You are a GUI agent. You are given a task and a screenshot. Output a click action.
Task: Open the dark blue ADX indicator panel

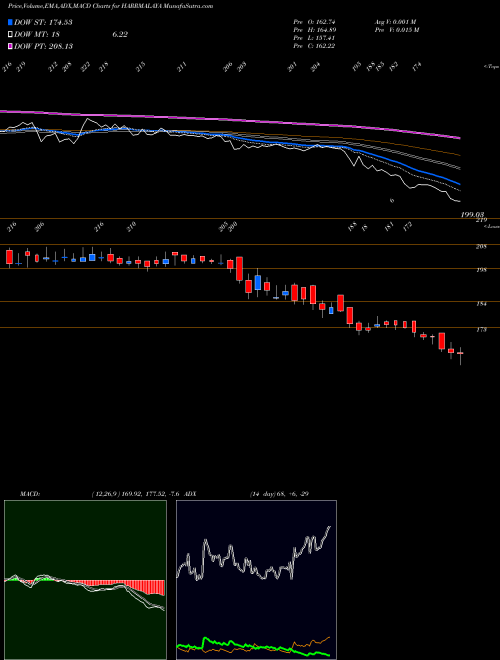(x=256, y=580)
